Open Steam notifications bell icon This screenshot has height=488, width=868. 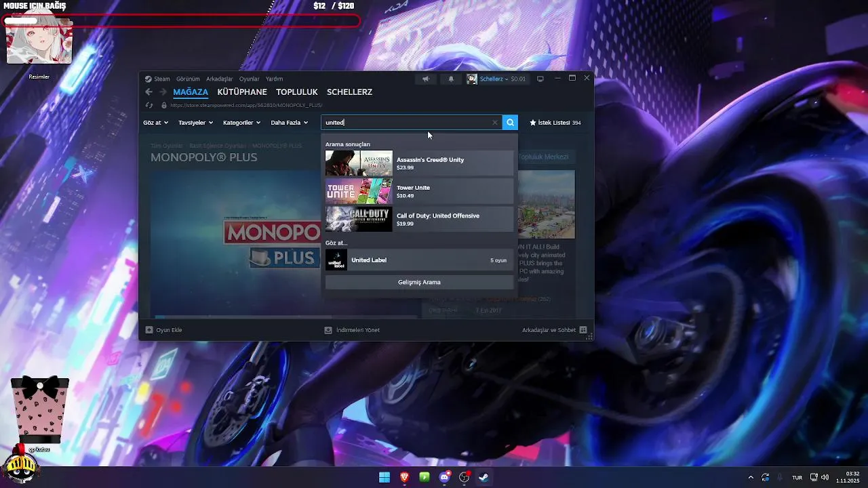click(451, 79)
